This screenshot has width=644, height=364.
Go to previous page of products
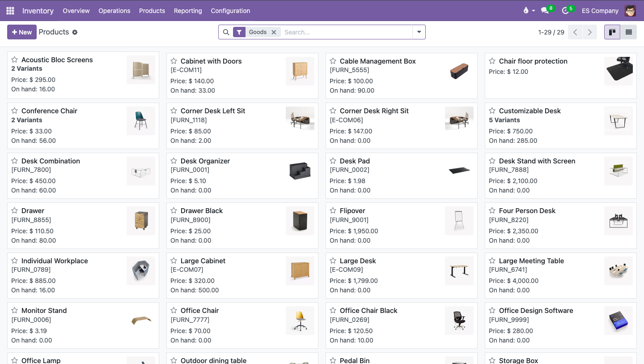coord(575,32)
